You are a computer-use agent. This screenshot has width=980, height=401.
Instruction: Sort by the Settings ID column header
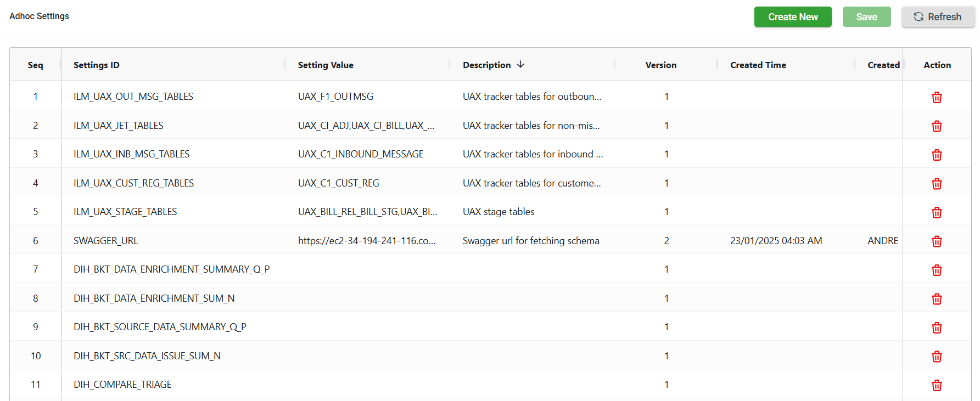tap(97, 65)
